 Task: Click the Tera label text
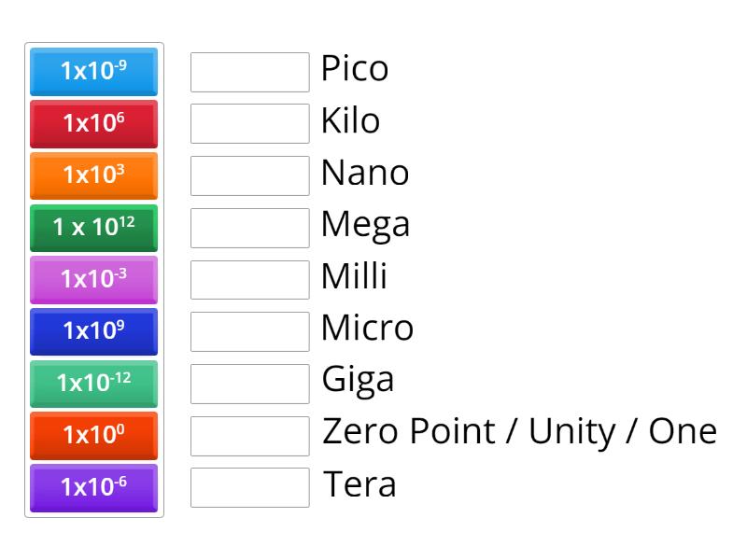click(359, 484)
